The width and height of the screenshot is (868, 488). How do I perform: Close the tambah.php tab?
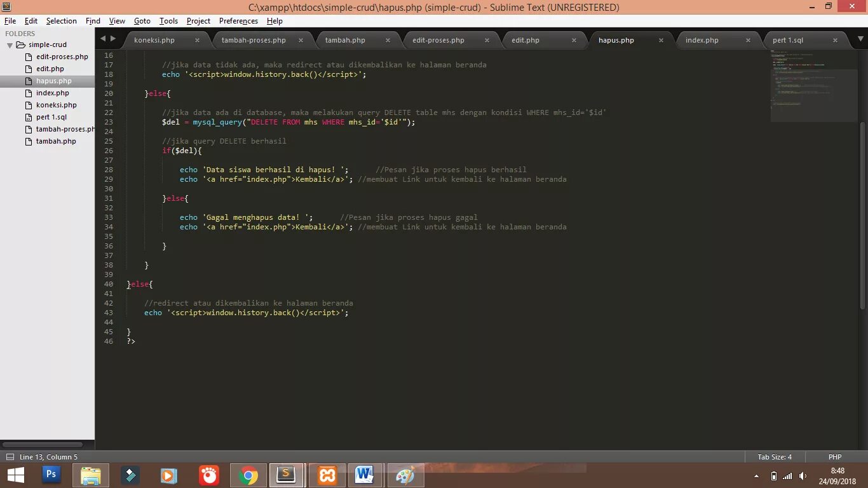pyautogui.click(x=388, y=40)
